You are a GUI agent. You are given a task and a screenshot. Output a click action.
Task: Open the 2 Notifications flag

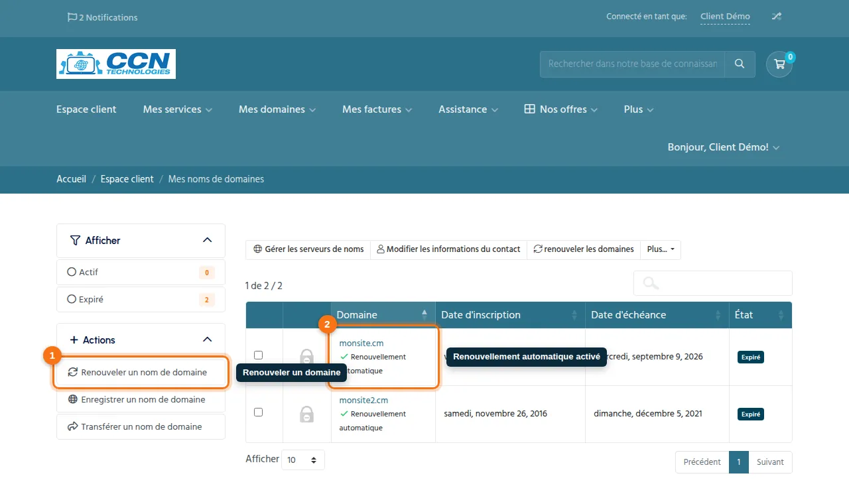[x=102, y=17]
